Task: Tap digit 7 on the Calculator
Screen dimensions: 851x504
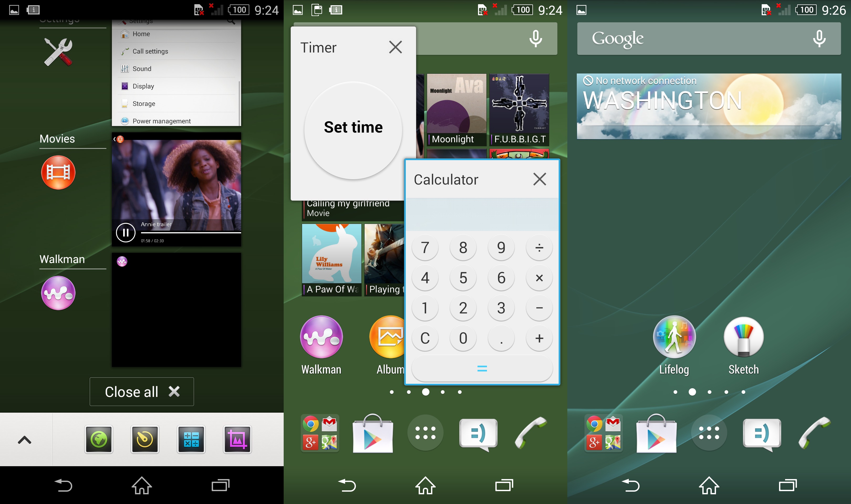Action: click(x=425, y=248)
